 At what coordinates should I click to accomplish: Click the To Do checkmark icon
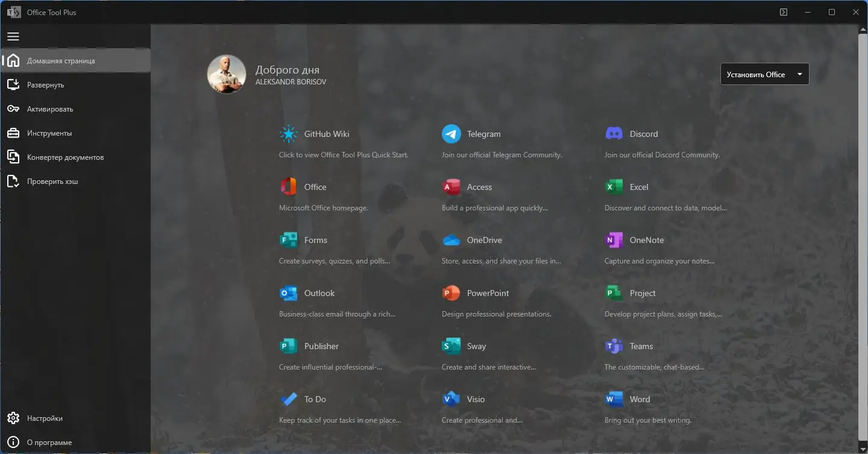pyautogui.click(x=289, y=399)
